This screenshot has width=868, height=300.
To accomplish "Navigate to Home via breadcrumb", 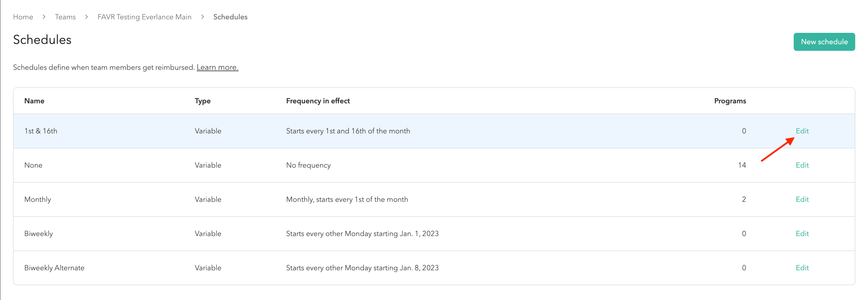I will click(x=23, y=17).
